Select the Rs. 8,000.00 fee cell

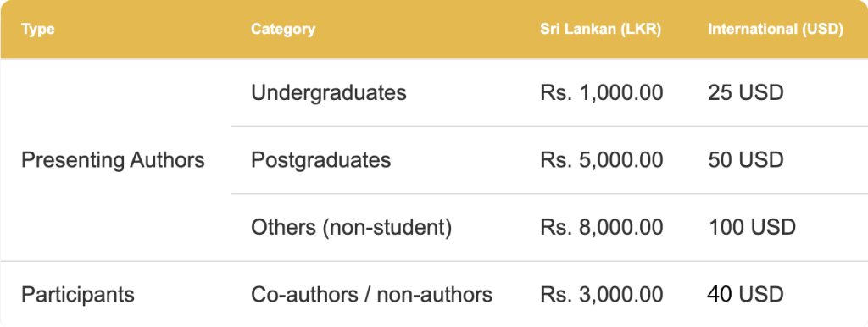[x=601, y=227]
